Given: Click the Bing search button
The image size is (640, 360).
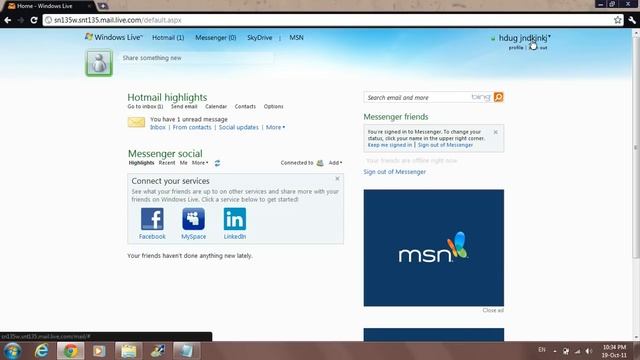Looking at the screenshot, I should click(498, 97).
